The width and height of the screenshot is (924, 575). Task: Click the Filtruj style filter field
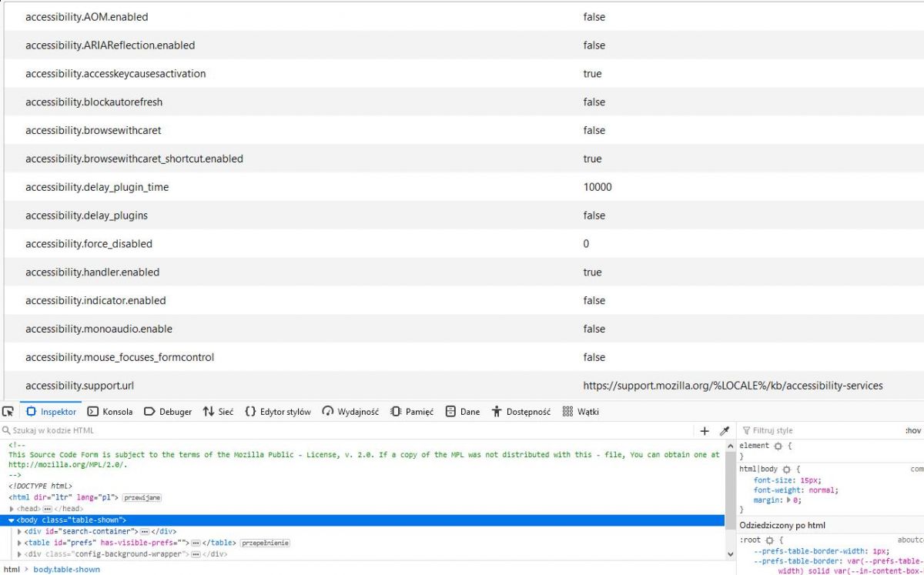tap(820, 431)
